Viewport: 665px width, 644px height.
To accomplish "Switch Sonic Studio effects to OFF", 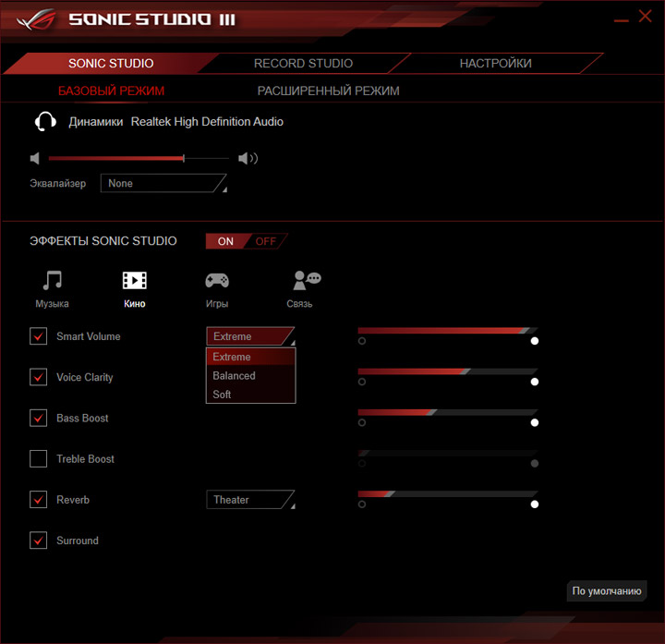I will pos(266,241).
